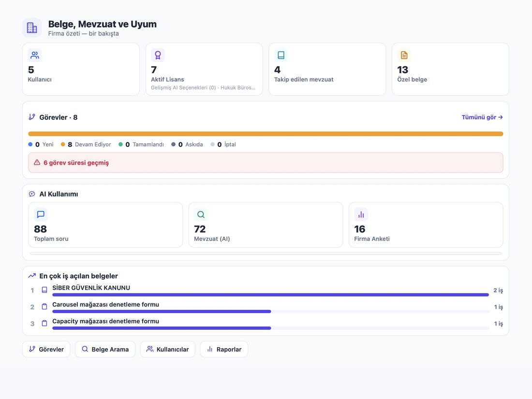Select the 13 Özel belge summary card
532x399 pixels.
tap(451, 69)
